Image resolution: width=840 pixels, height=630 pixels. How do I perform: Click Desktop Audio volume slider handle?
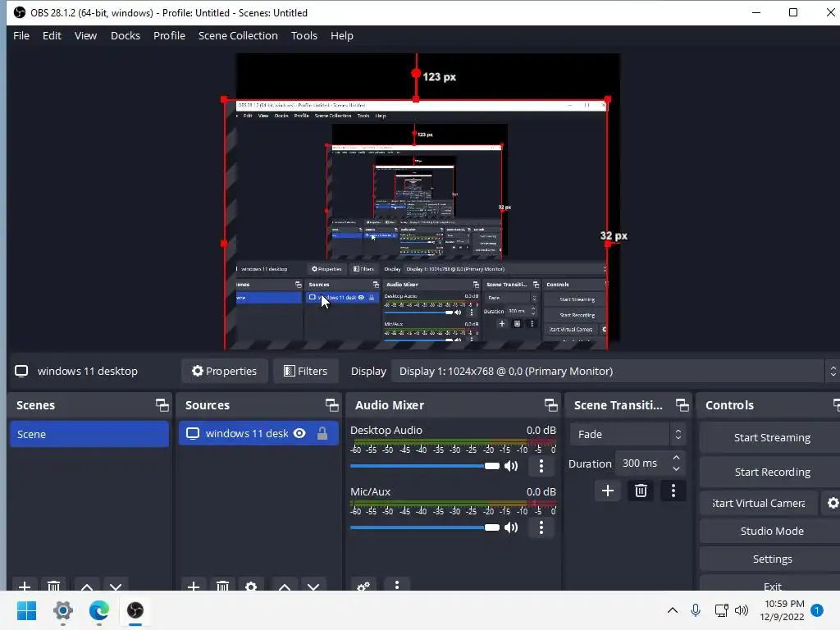pyautogui.click(x=492, y=466)
